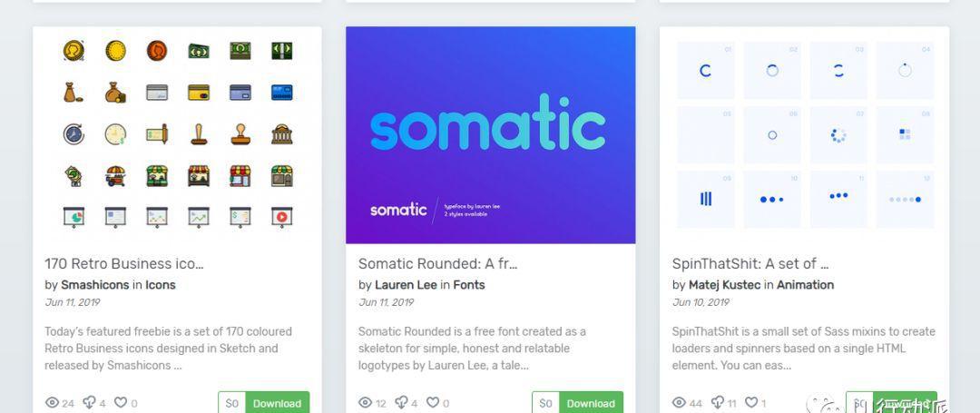The width and height of the screenshot is (980, 413).
Task: Click heart icon on SpinThatShit card
Action: [752, 402]
